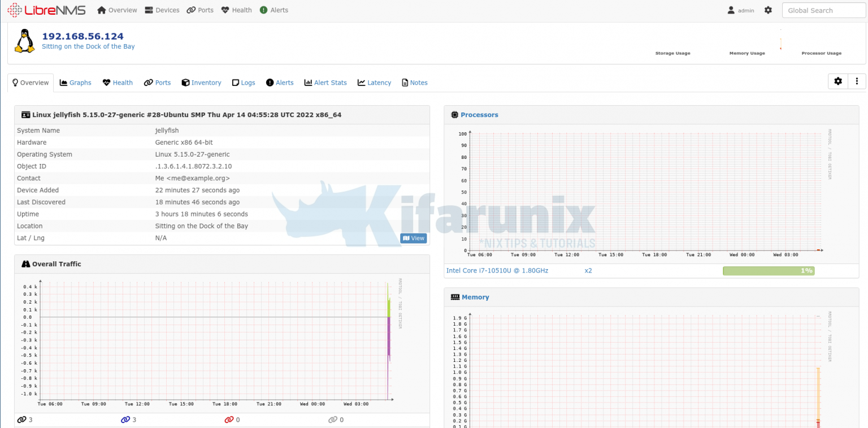Screen dimensions: 868x428
Task: Click the Ports icon in the top navigation
Action: point(191,10)
